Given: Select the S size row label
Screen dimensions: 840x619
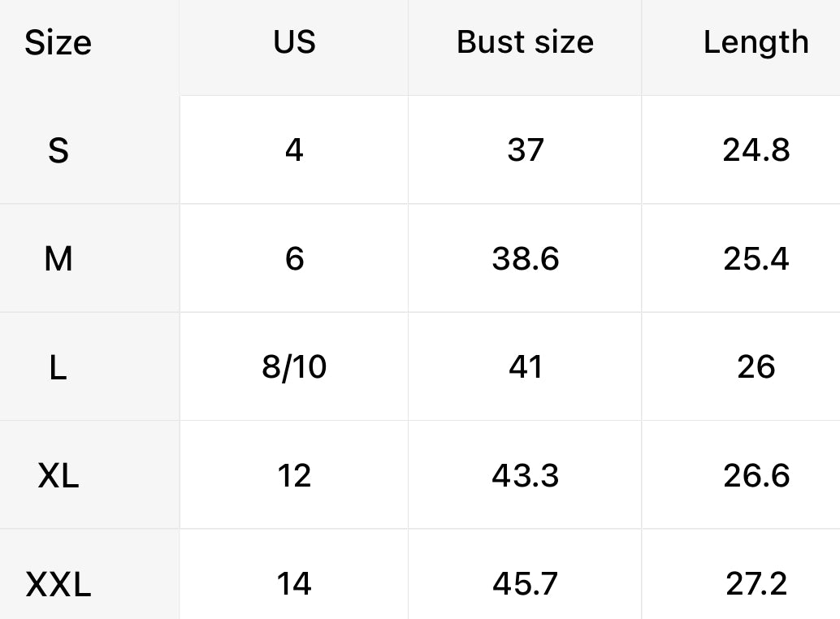Looking at the screenshot, I should pyautogui.click(x=58, y=150).
